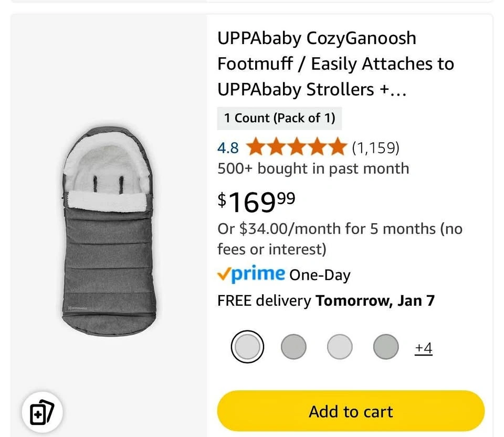Viewport: 504px width, 437px height.
Task: Expand the +4 more colors link
Action: [423, 348]
